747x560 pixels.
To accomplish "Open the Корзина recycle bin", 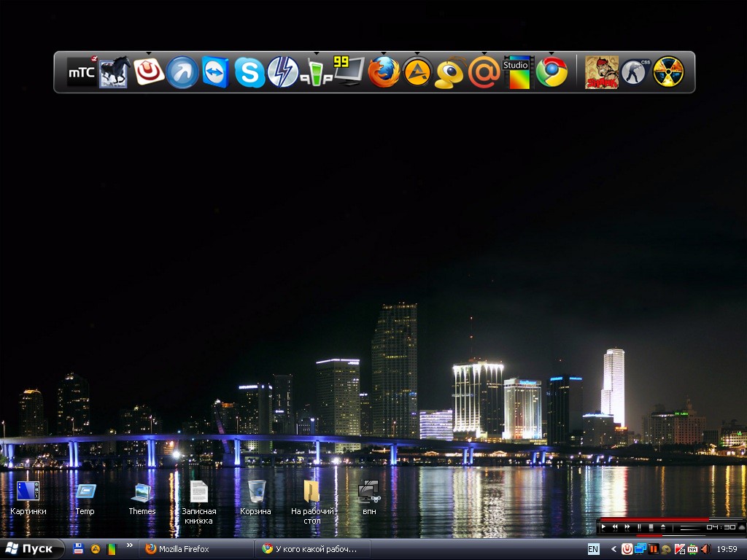I will (x=256, y=497).
